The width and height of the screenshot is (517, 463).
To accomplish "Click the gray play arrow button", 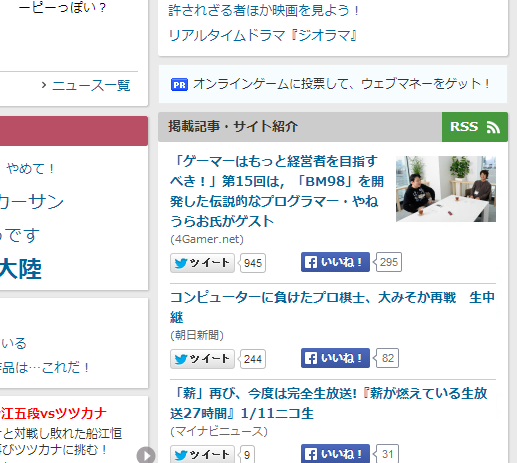I will (x=146, y=455).
